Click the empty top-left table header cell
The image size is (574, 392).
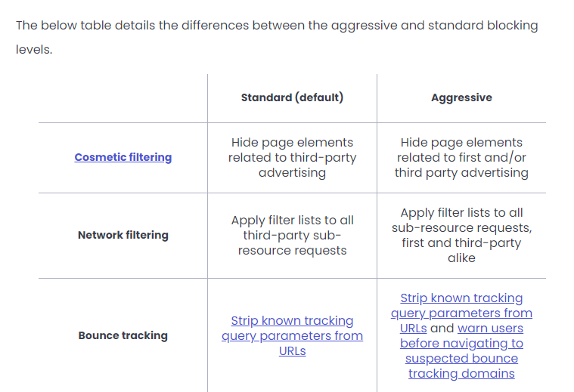point(123,97)
